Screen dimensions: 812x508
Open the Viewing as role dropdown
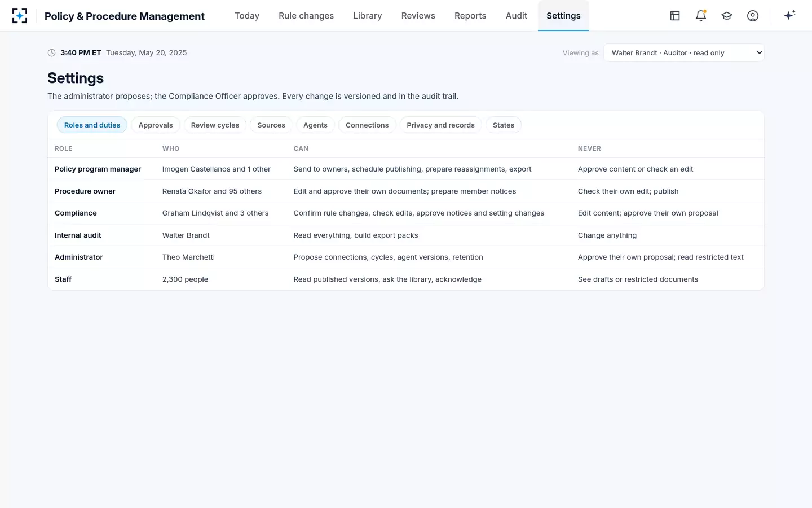coord(684,52)
